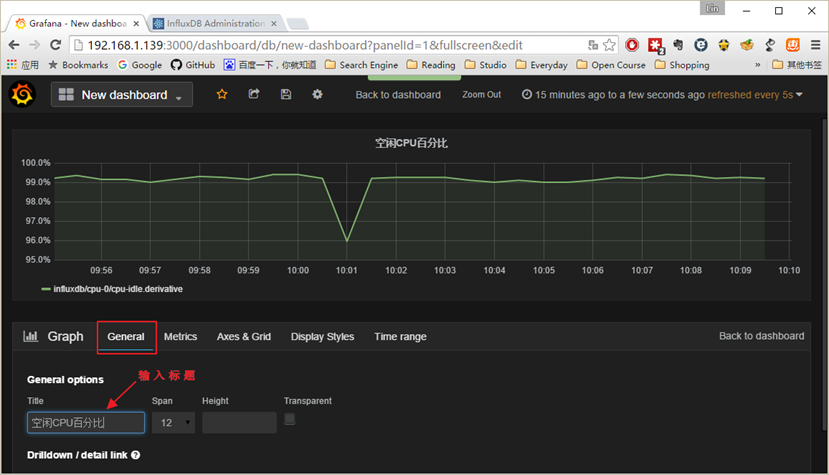Toggle the cpu-idle.derivative series in legend

click(x=118, y=289)
